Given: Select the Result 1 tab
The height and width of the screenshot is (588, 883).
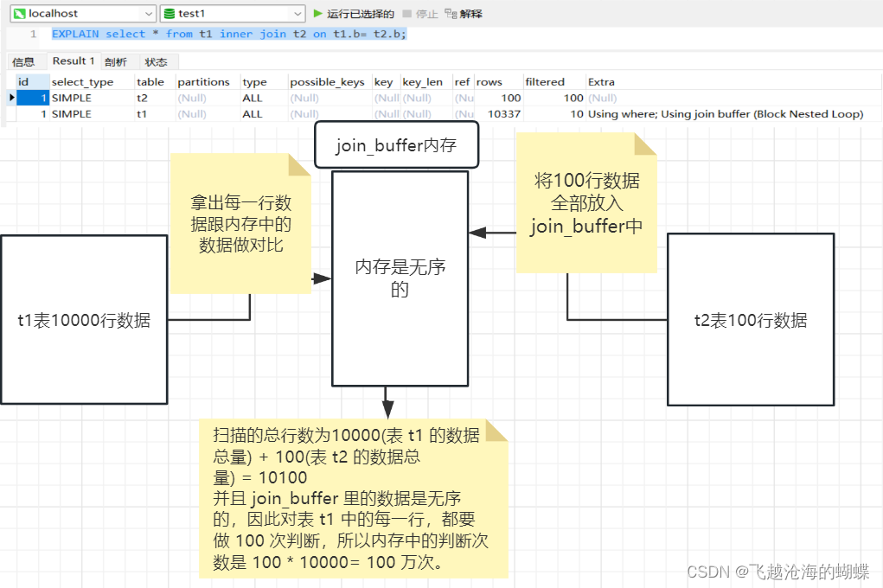Looking at the screenshot, I should coord(73,61).
